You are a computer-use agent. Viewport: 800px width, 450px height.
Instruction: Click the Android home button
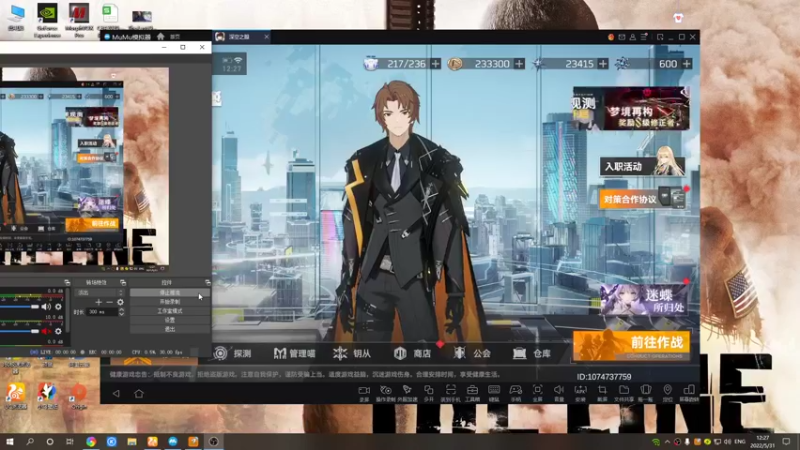[139, 393]
